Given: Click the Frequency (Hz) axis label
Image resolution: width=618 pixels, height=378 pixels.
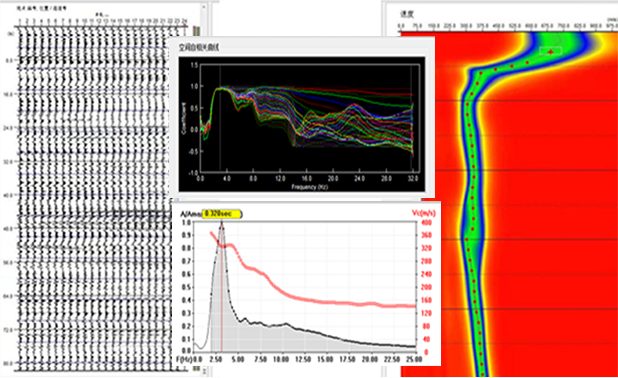Looking at the screenshot, I should 309,187.
